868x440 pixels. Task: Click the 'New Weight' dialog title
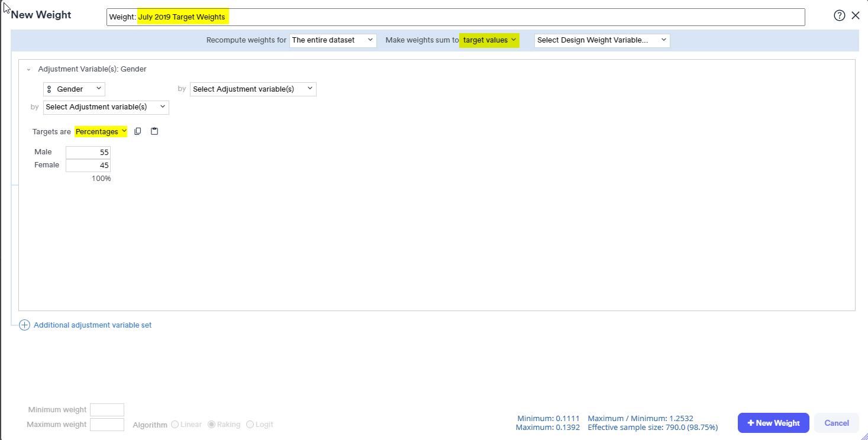click(x=41, y=15)
